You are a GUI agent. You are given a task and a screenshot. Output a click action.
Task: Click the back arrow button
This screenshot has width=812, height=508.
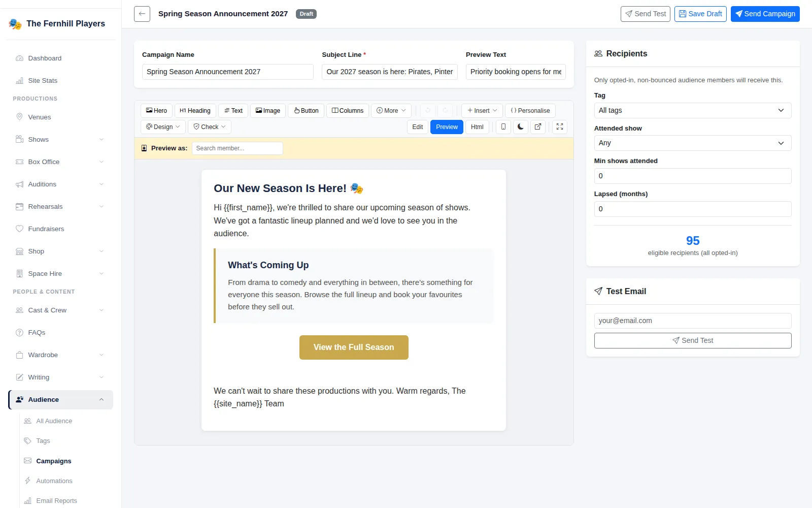pyautogui.click(x=142, y=14)
